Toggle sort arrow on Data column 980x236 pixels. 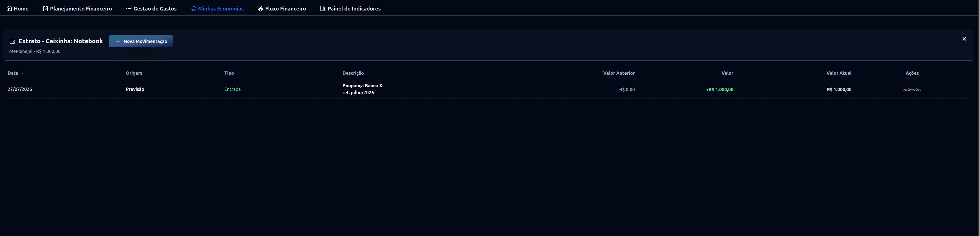pos(22,73)
